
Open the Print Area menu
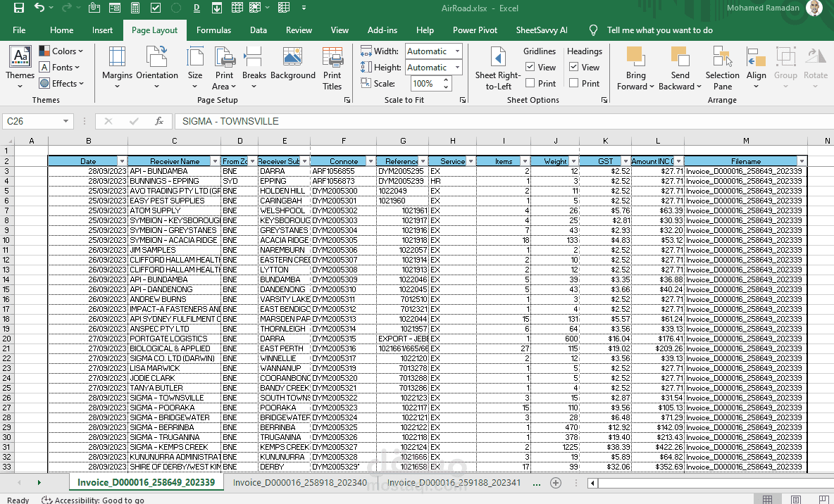click(x=225, y=68)
